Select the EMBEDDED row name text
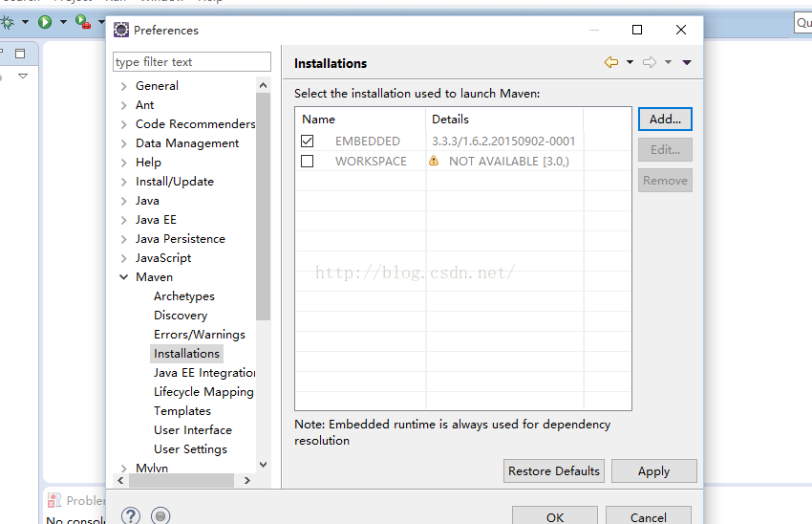 click(368, 141)
